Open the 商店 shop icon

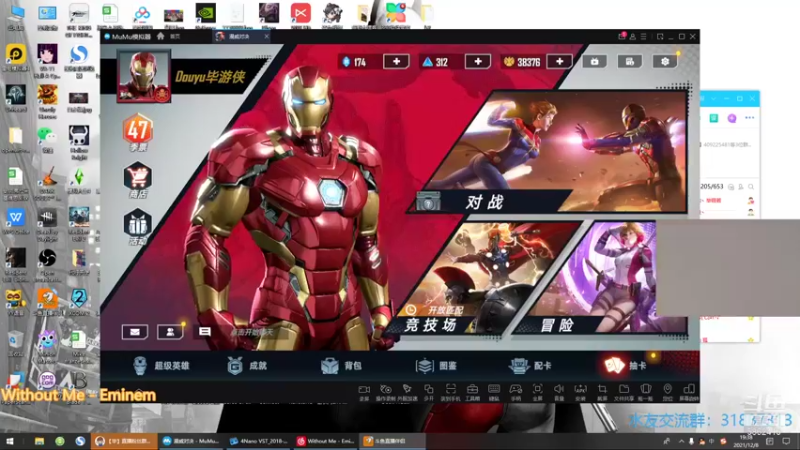tap(138, 180)
